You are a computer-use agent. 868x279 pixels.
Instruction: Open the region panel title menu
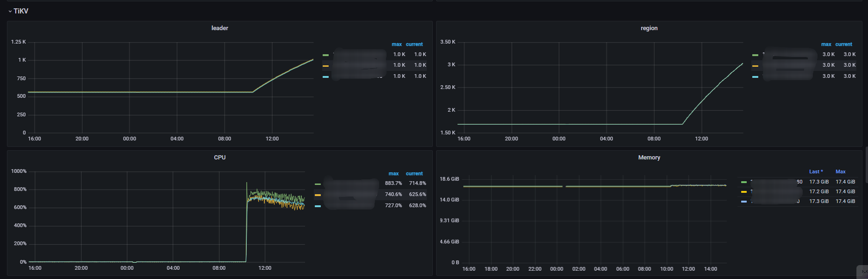point(649,28)
